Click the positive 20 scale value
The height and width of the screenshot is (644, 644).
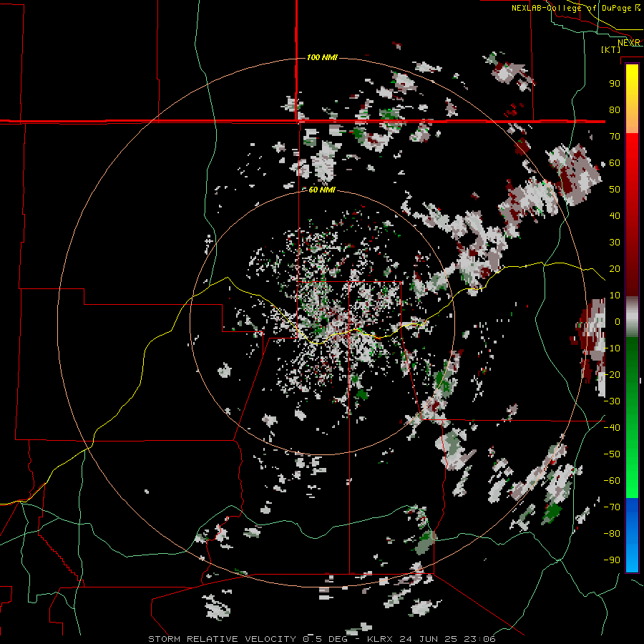click(615, 268)
